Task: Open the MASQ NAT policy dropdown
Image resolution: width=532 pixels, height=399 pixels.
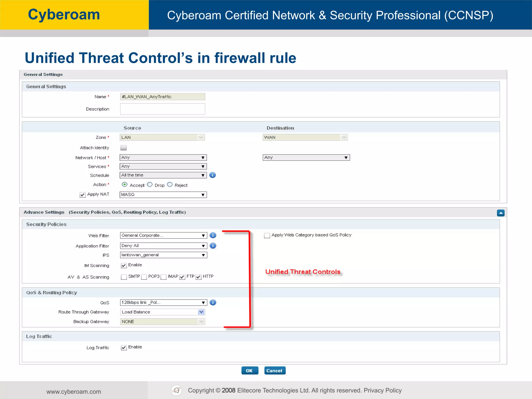Action: (x=163, y=195)
